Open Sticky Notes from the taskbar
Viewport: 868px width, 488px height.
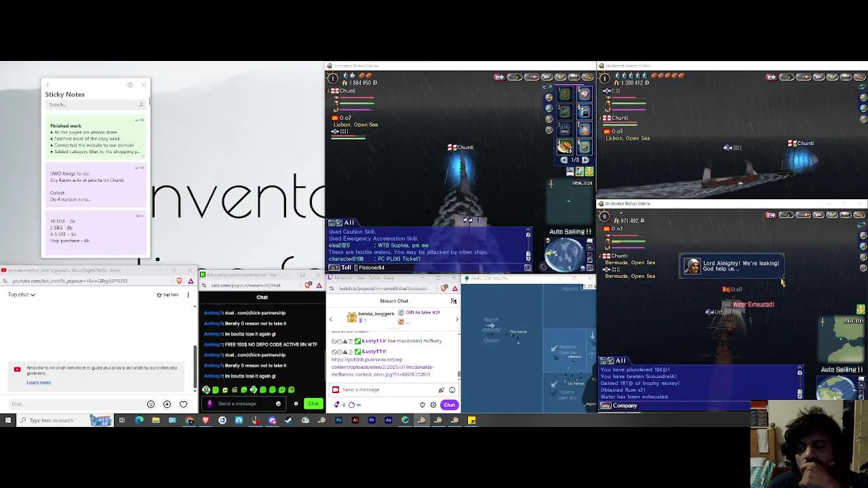[x=471, y=420]
